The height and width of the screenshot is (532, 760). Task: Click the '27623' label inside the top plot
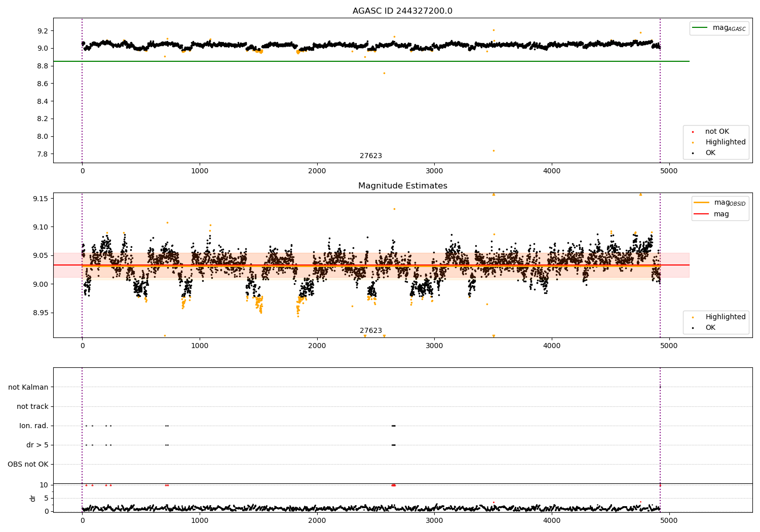(371, 156)
